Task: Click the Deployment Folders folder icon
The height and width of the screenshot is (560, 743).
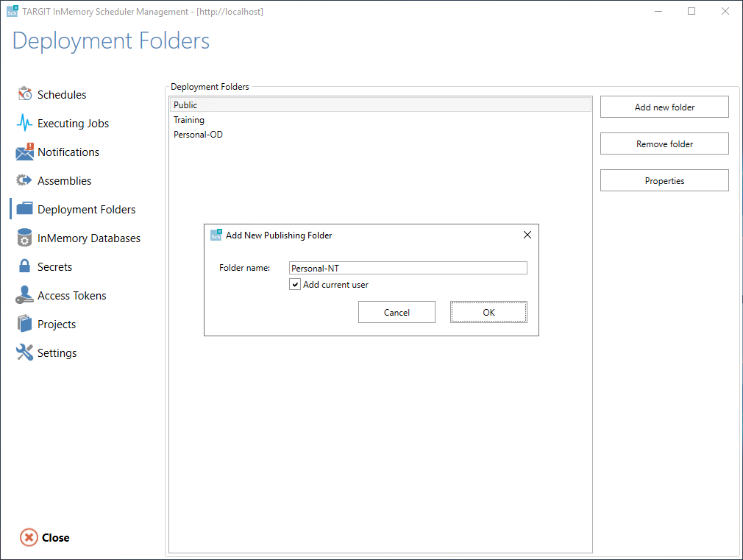Action: [x=24, y=209]
